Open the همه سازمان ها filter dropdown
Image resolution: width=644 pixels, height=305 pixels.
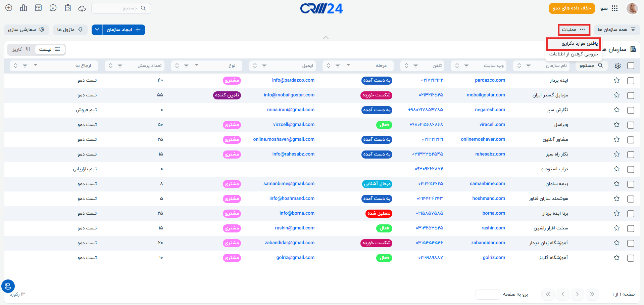click(x=617, y=30)
